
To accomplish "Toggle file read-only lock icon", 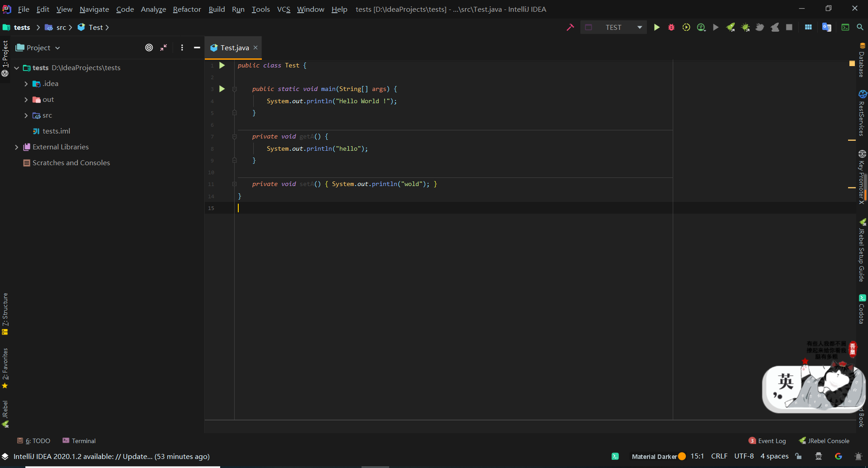I will [799, 456].
